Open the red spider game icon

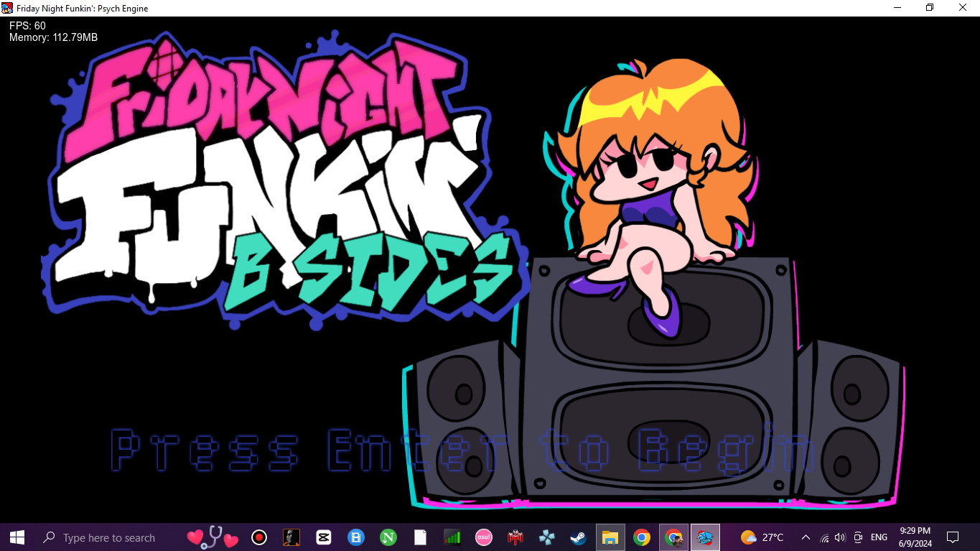515,537
